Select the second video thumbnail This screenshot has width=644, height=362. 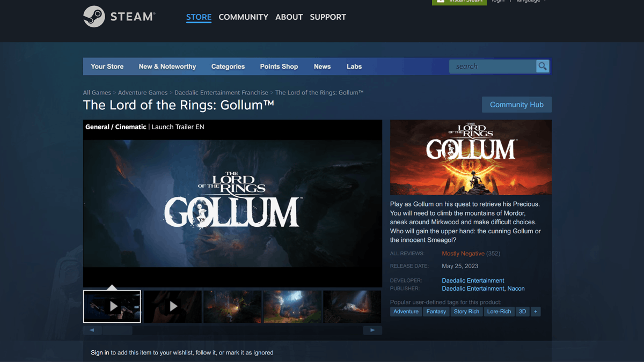173,306
